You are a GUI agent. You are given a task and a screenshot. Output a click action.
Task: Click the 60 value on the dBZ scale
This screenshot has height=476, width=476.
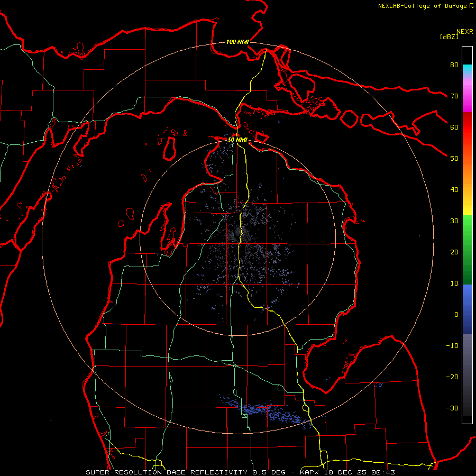(454, 127)
